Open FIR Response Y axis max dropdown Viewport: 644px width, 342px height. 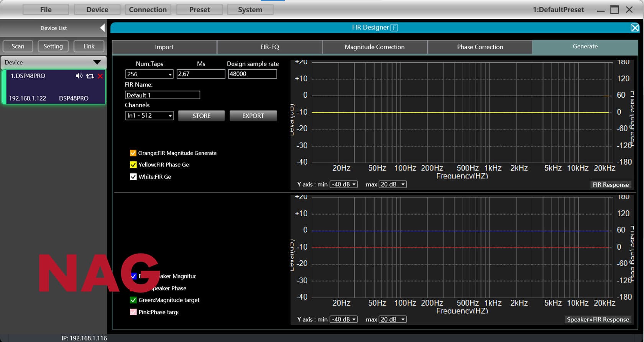(x=393, y=184)
